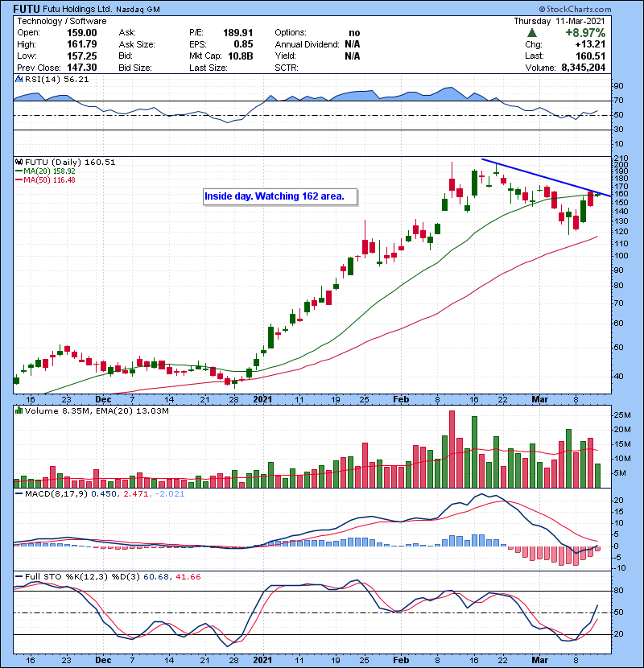
Task: Click the Annual Dividend label
Action: tap(307, 44)
